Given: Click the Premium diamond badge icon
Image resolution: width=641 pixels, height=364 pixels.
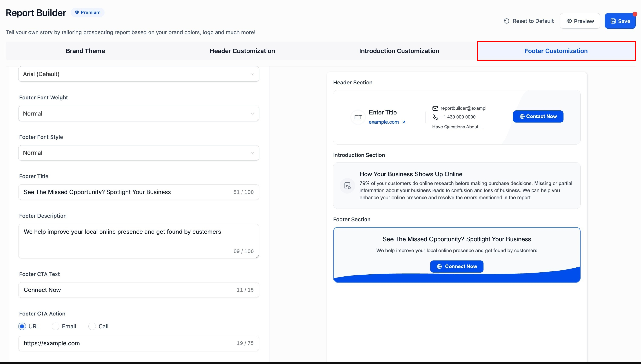Looking at the screenshot, I should click(77, 12).
